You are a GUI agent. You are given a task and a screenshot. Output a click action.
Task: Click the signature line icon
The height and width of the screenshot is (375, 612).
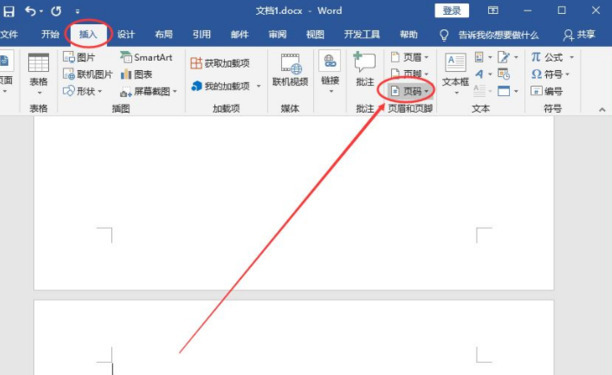[508, 57]
